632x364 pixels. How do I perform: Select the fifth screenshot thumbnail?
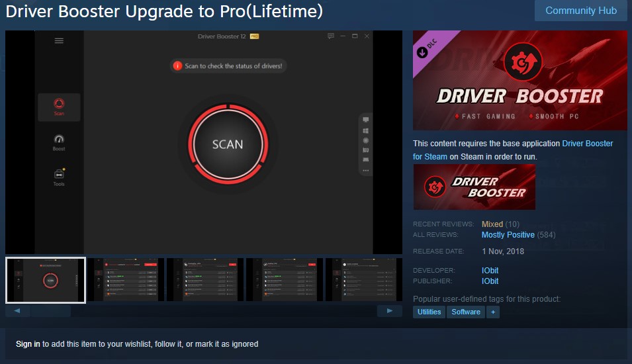click(363, 280)
